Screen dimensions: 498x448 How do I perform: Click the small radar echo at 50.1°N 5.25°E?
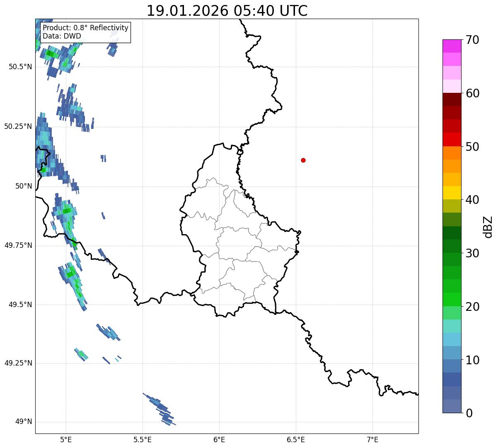click(103, 158)
